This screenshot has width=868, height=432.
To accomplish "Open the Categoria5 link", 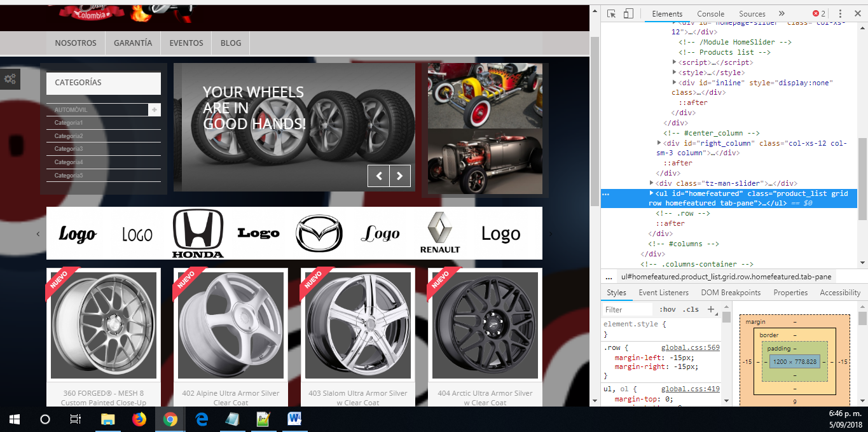I will [x=69, y=176].
